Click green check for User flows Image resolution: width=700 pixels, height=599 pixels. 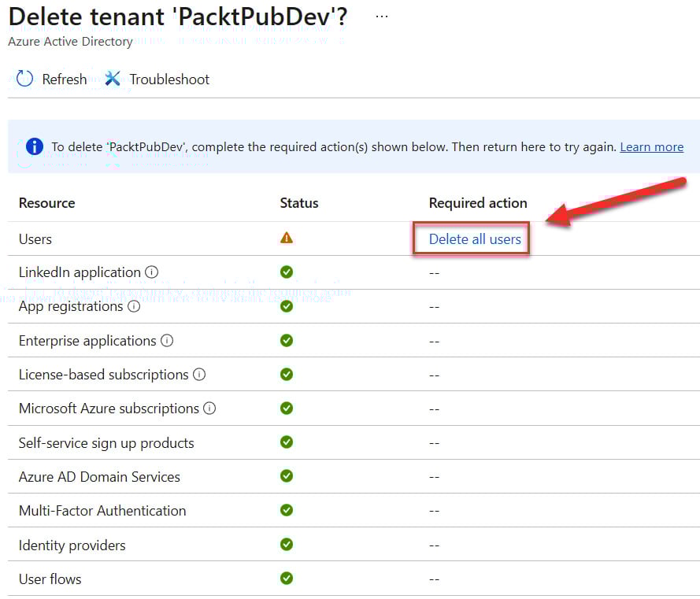tap(287, 578)
